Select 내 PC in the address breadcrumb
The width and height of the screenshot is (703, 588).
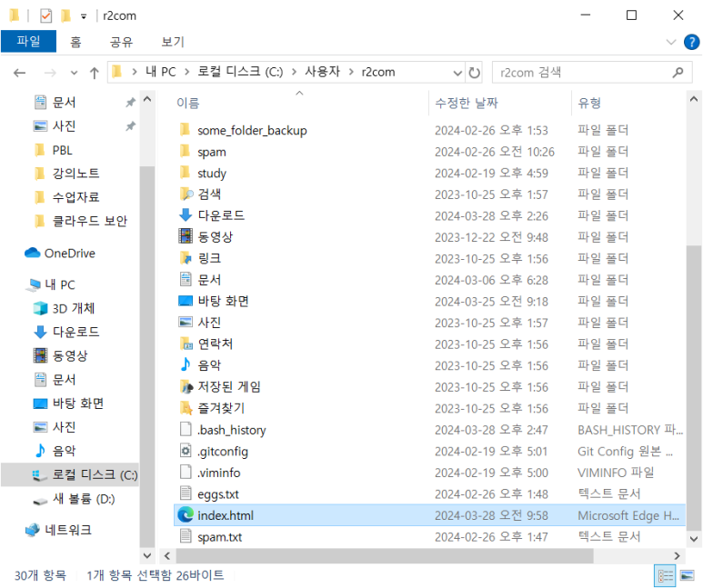160,72
